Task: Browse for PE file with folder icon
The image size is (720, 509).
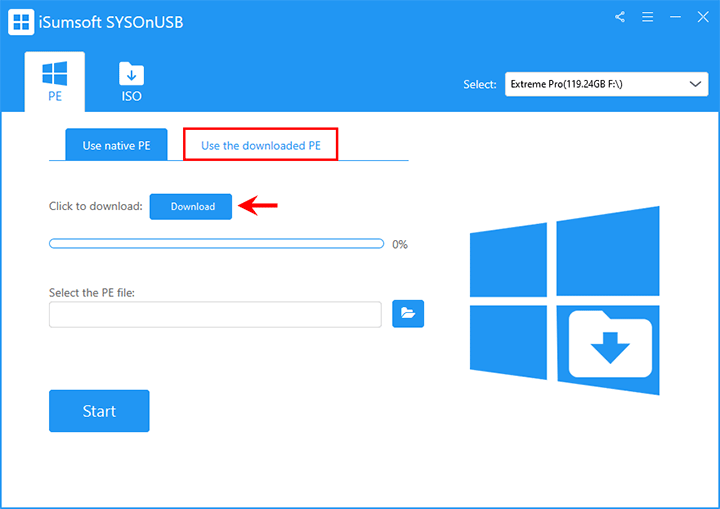Action: pos(408,314)
